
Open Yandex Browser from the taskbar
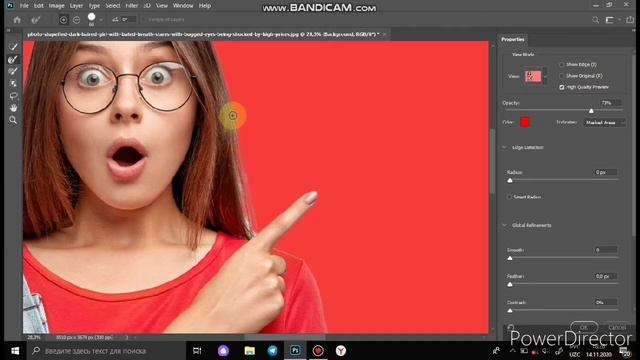pyautogui.click(x=341, y=351)
